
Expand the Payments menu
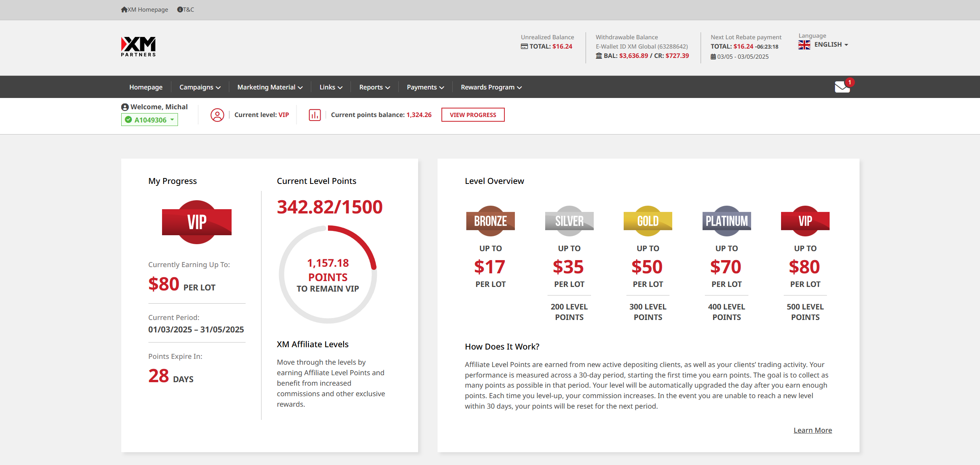pos(425,87)
